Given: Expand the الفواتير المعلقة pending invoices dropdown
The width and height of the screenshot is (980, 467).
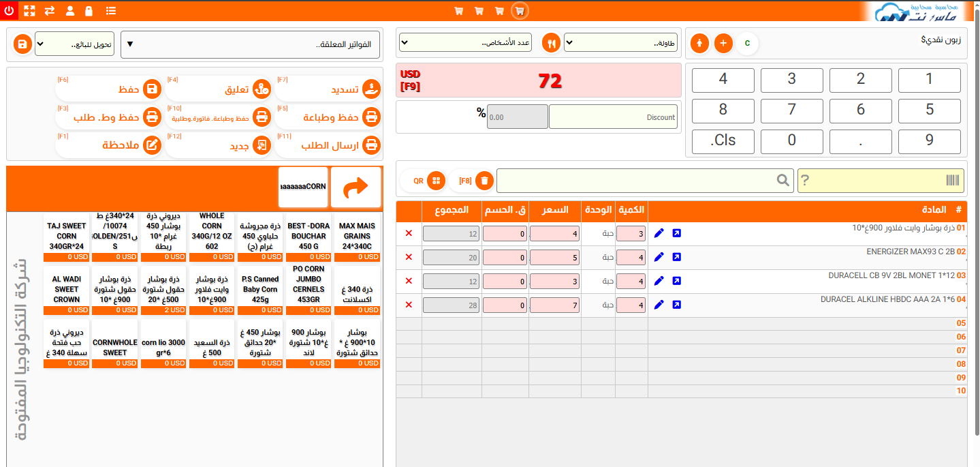Looking at the screenshot, I should (x=251, y=44).
